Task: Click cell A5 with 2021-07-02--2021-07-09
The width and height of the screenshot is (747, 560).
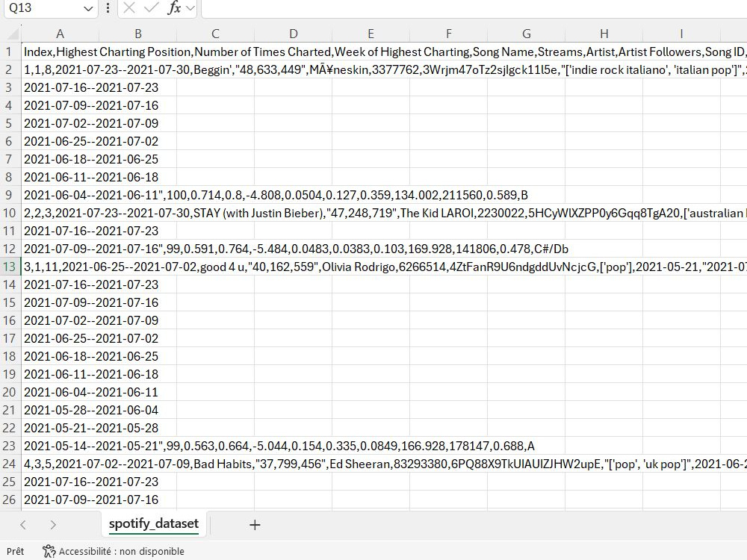Action: (60, 124)
